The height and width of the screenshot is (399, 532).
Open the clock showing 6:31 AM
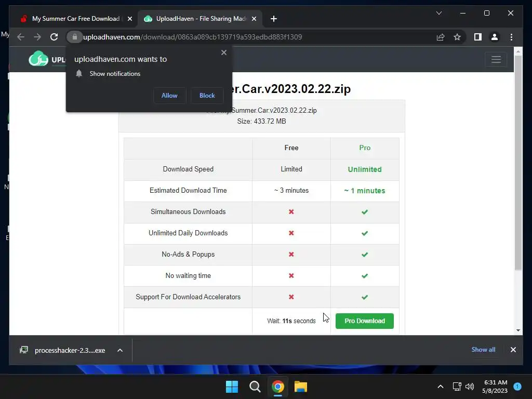(495, 387)
